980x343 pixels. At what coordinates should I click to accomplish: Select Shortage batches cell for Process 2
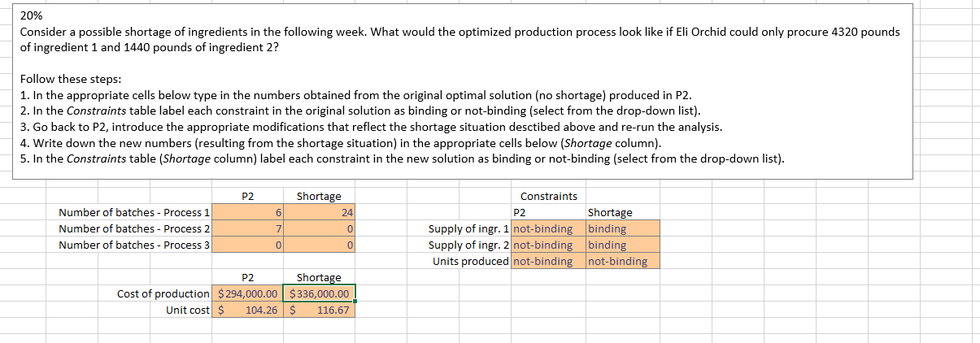click(x=319, y=229)
